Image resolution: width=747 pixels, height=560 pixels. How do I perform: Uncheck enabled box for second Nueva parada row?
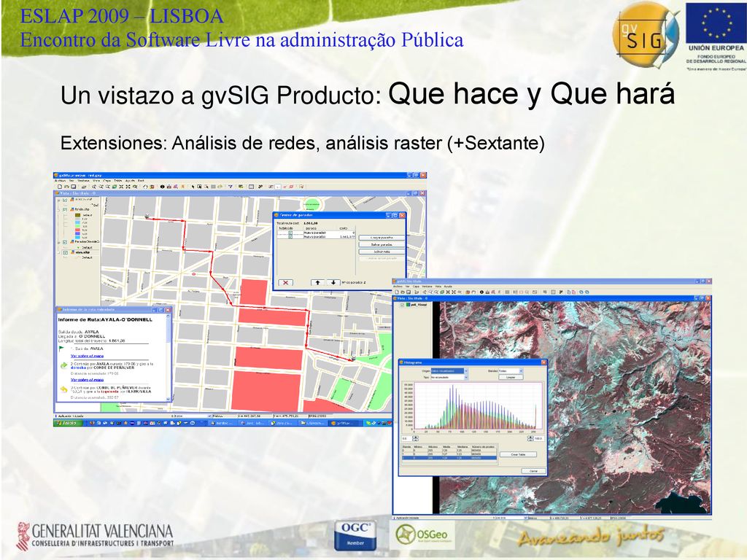tap(290, 237)
